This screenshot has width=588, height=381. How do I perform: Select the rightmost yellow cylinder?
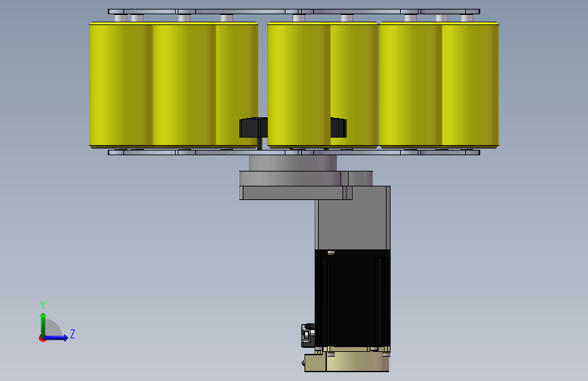coord(470,85)
